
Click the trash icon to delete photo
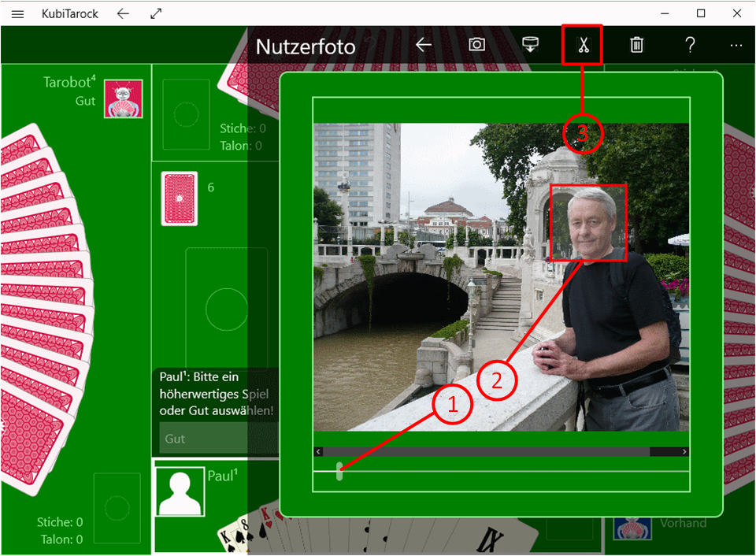tap(636, 45)
